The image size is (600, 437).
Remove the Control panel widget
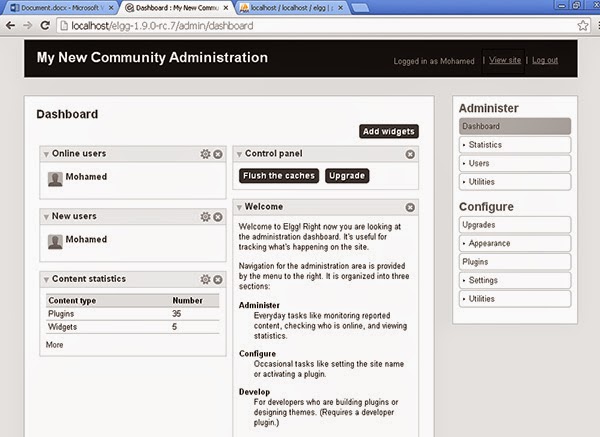pyautogui.click(x=410, y=154)
